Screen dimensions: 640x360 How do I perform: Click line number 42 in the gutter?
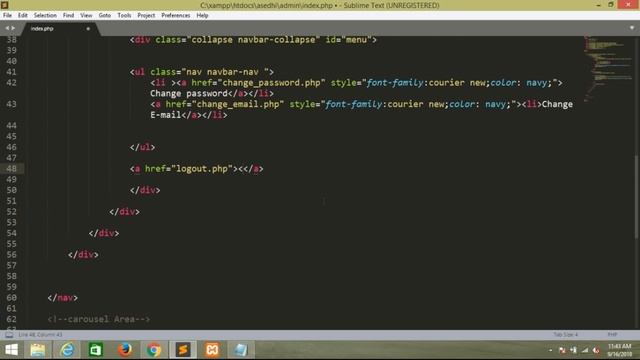pyautogui.click(x=11, y=82)
